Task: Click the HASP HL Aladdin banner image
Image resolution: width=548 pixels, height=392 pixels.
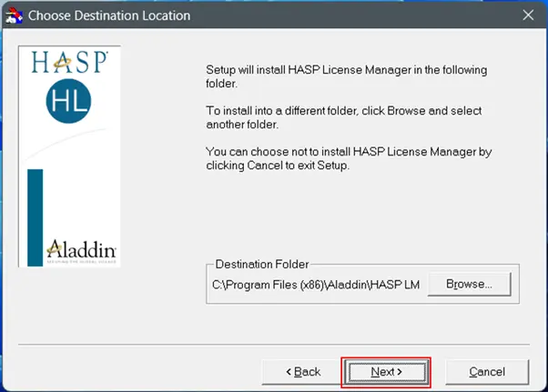Action: coord(69,156)
